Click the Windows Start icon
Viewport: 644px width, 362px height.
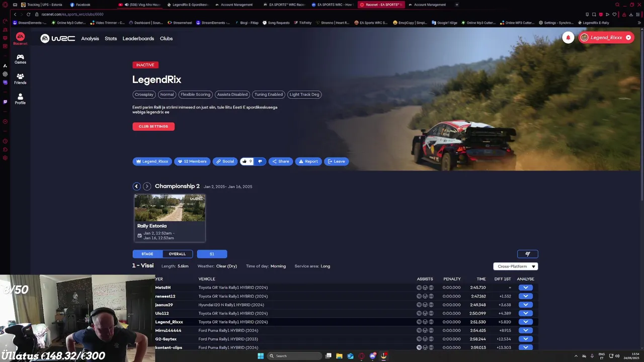[x=261, y=356]
